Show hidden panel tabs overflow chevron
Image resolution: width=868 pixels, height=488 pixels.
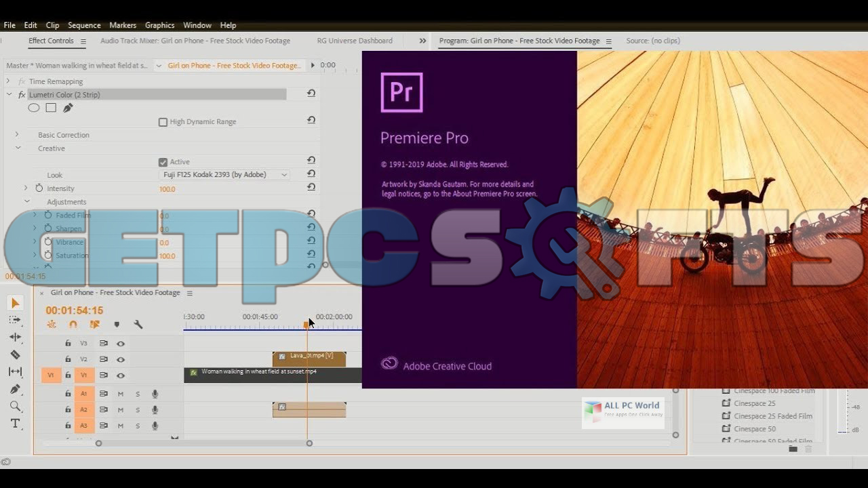[x=422, y=41]
